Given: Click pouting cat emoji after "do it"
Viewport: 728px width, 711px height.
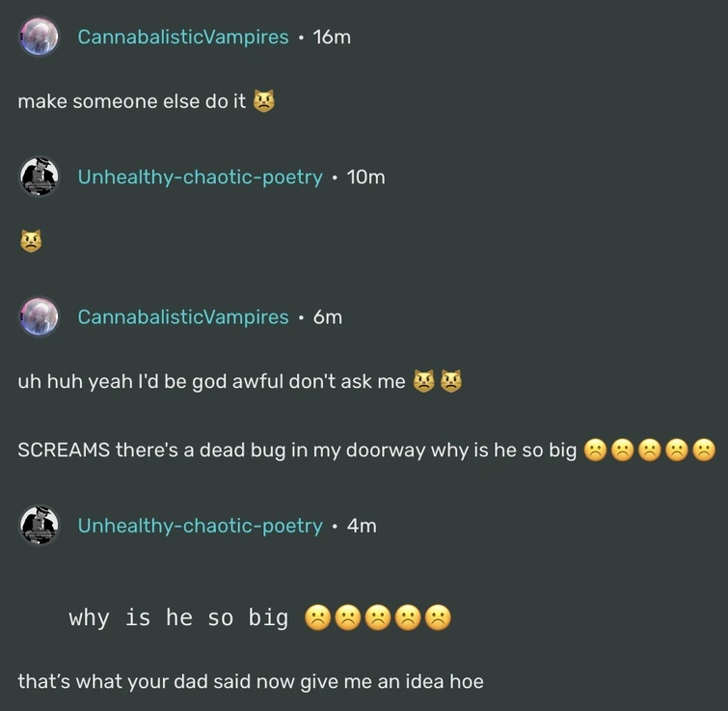Looking at the screenshot, I should [263, 100].
